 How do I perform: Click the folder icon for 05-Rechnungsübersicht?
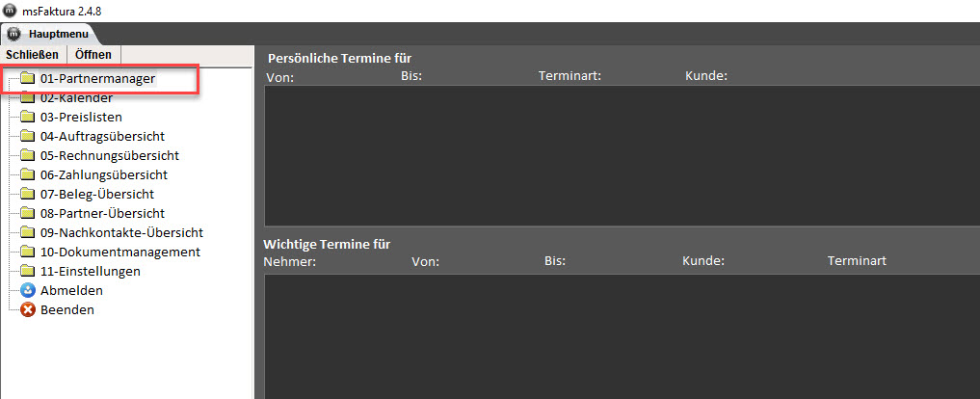(x=28, y=156)
